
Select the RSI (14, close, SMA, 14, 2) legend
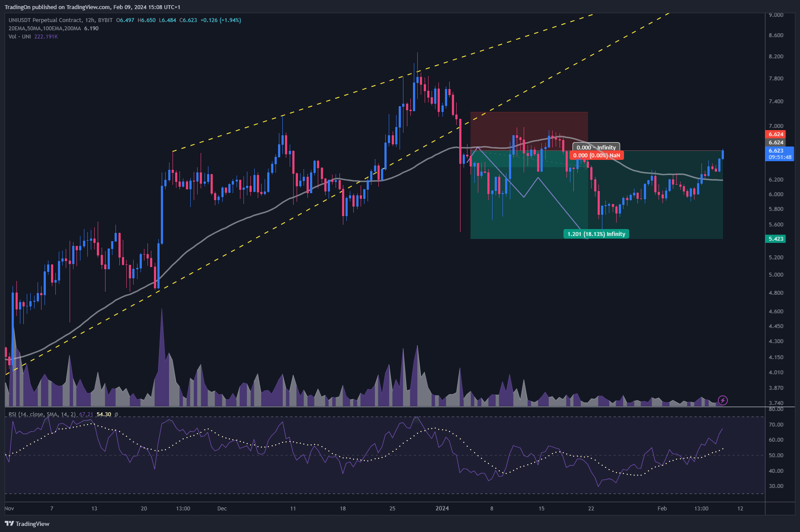[x=42, y=414]
